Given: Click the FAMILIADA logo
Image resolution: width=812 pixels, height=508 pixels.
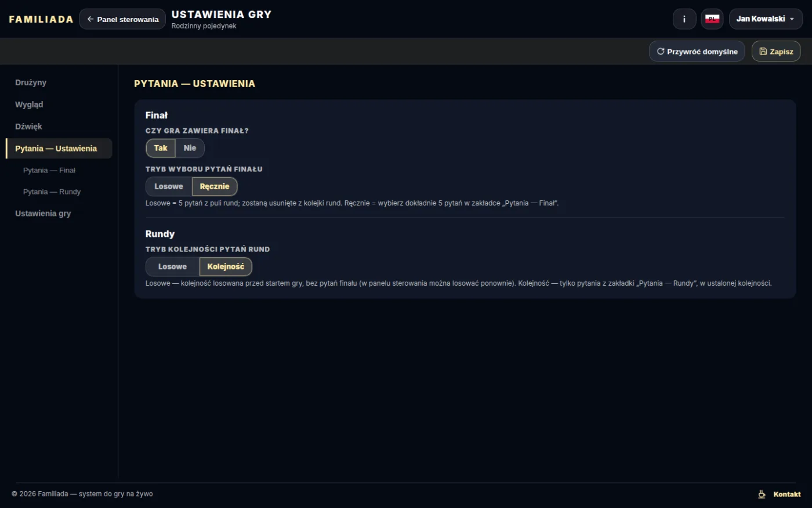Looking at the screenshot, I should pyautogui.click(x=41, y=19).
